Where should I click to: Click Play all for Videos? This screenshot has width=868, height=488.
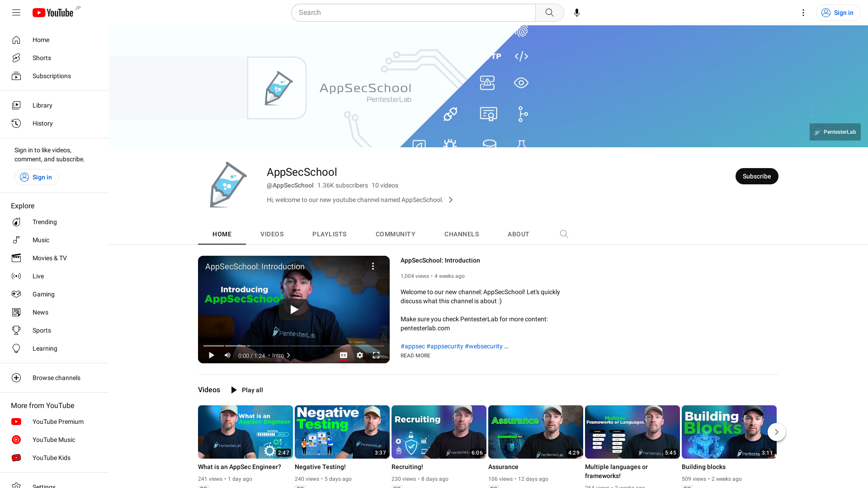[247, 390]
